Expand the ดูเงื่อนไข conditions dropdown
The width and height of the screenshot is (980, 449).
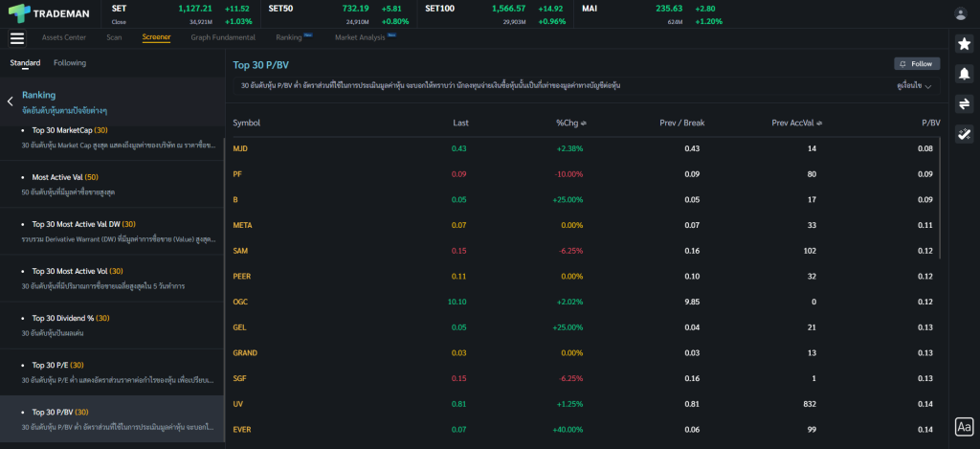[x=914, y=86]
